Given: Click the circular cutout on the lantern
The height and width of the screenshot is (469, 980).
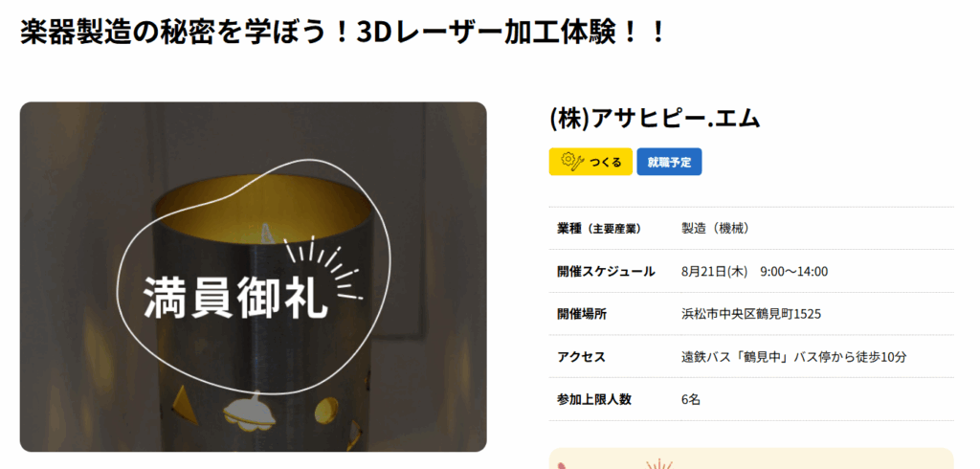Looking at the screenshot, I should tap(325, 410).
